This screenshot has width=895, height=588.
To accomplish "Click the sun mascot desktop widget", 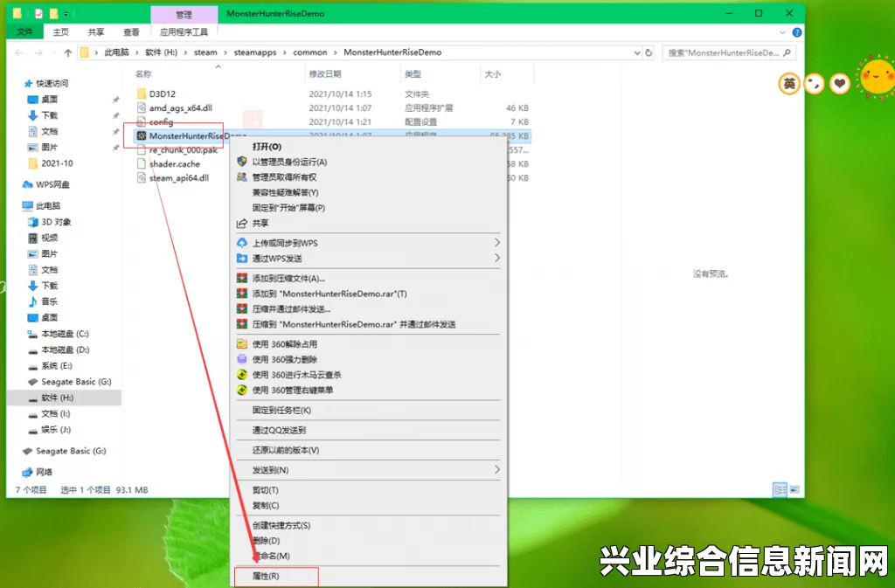I will pos(878,77).
